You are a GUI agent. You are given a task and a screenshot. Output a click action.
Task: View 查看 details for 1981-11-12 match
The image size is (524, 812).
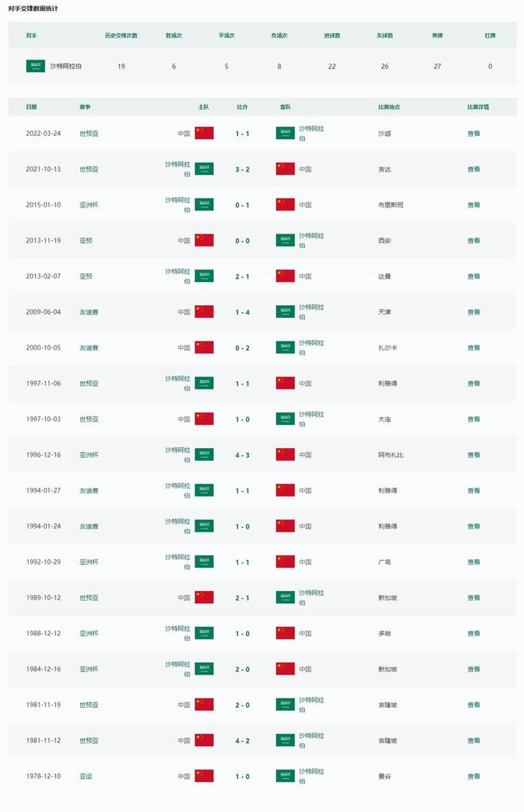(x=474, y=740)
